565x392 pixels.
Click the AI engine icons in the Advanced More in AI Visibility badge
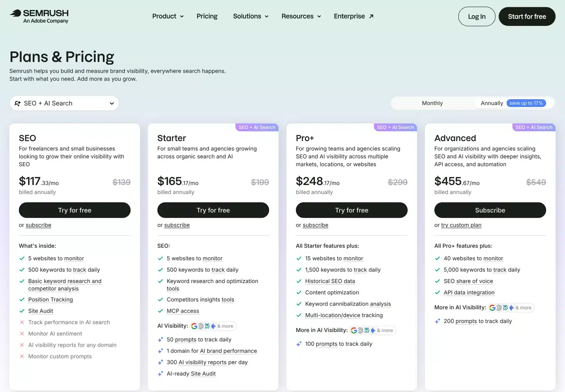pos(501,308)
